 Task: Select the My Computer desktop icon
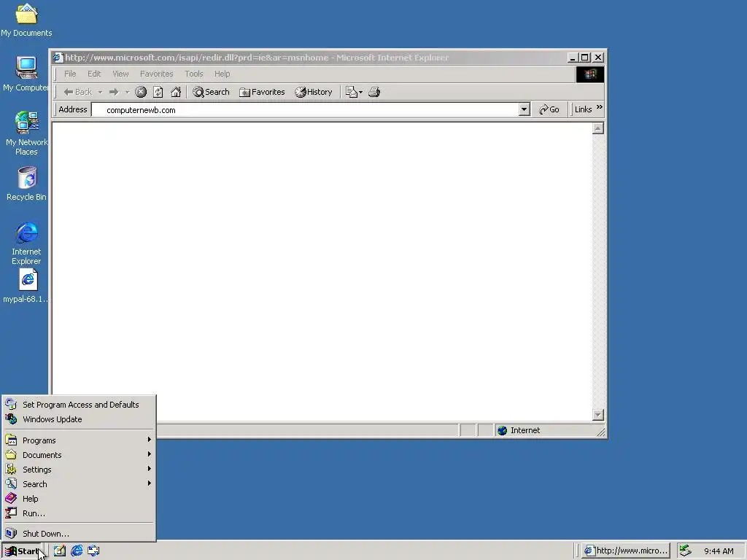click(26, 74)
